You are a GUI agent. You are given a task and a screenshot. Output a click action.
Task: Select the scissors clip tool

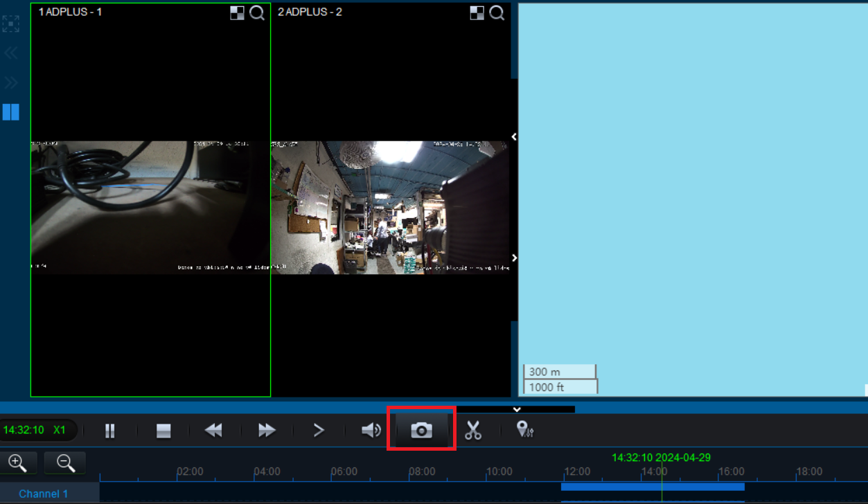tap(473, 430)
